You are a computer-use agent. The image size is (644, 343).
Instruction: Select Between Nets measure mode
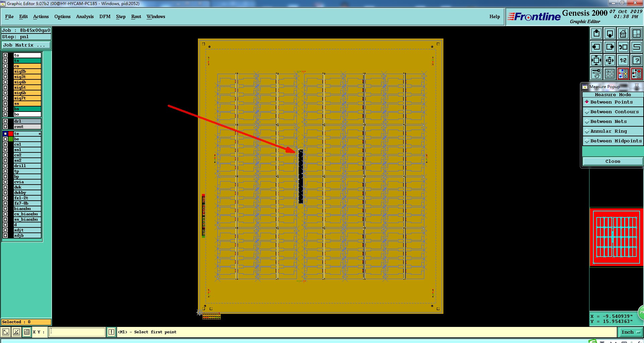[x=613, y=121]
